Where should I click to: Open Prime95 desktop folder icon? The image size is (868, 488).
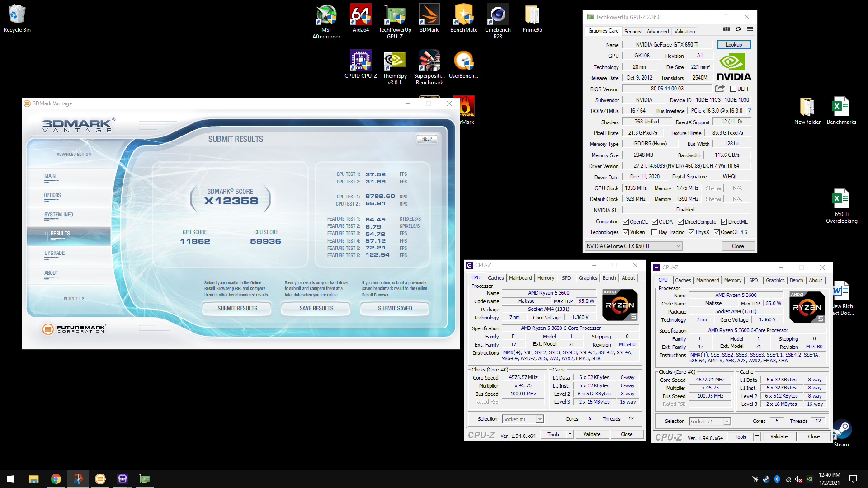[532, 19]
